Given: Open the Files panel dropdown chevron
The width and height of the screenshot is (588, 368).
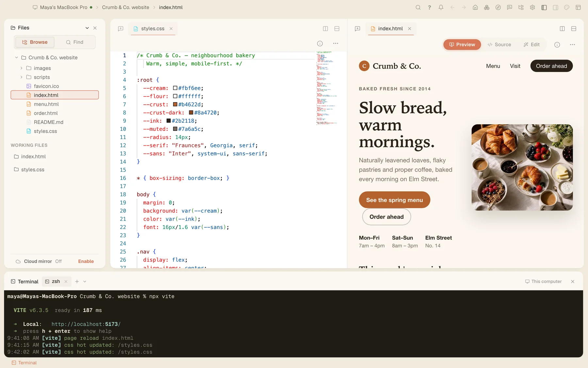Looking at the screenshot, I should (87, 28).
